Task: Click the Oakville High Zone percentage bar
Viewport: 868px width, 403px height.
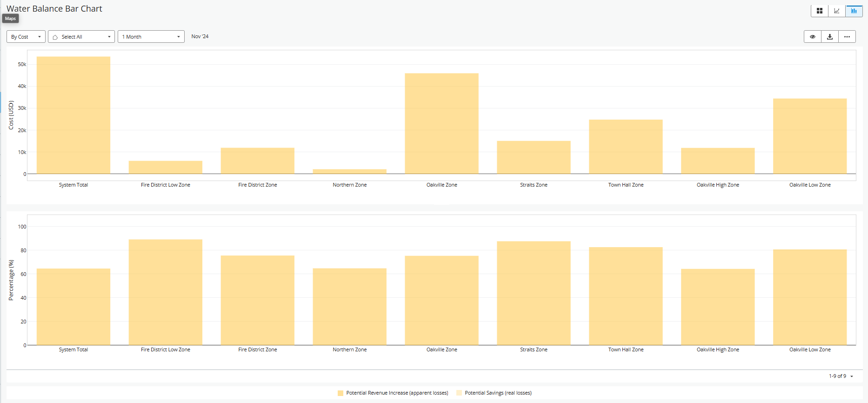Action: (x=718, y=307)
